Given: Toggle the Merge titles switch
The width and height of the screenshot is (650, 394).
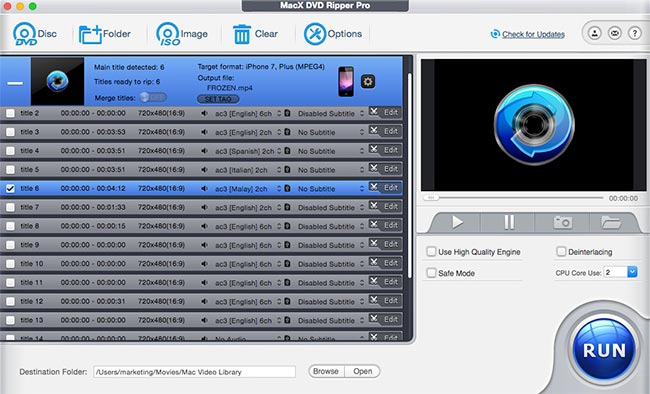Looking at the screenshot, I should click(x=153, y=97).
